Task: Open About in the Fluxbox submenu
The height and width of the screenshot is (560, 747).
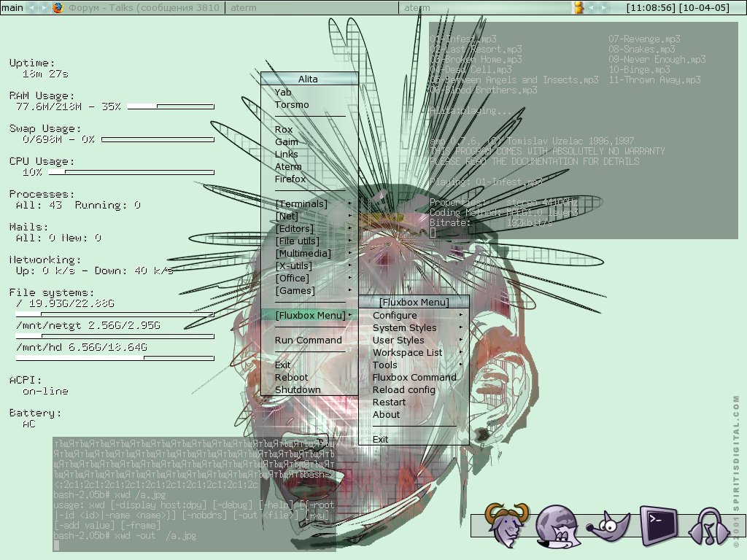Action: pyautogui.click(x=414, y=414)
